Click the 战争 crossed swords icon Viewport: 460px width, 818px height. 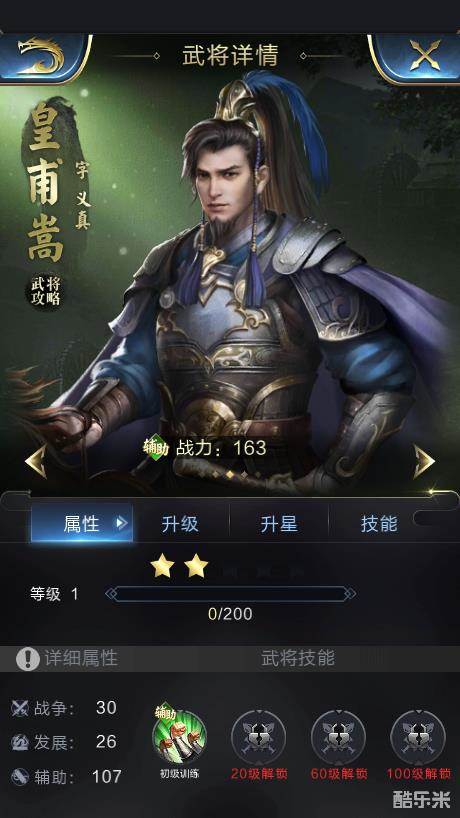point(20,708)
